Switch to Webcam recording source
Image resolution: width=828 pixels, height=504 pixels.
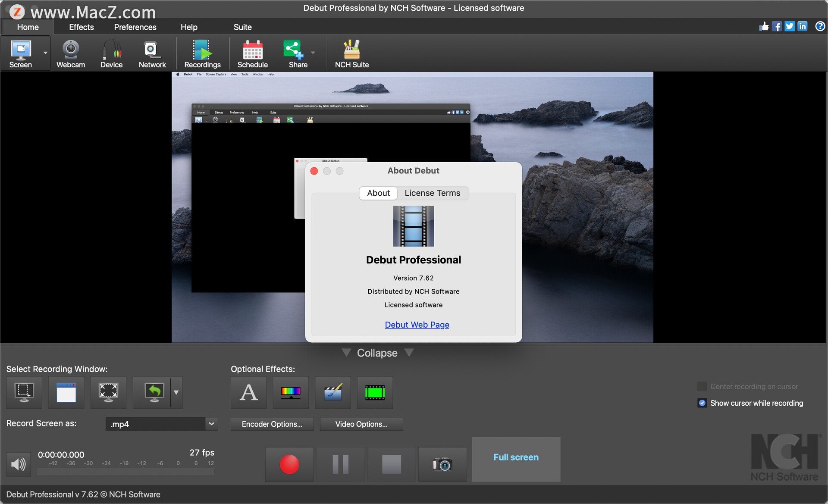click(71, 53)
